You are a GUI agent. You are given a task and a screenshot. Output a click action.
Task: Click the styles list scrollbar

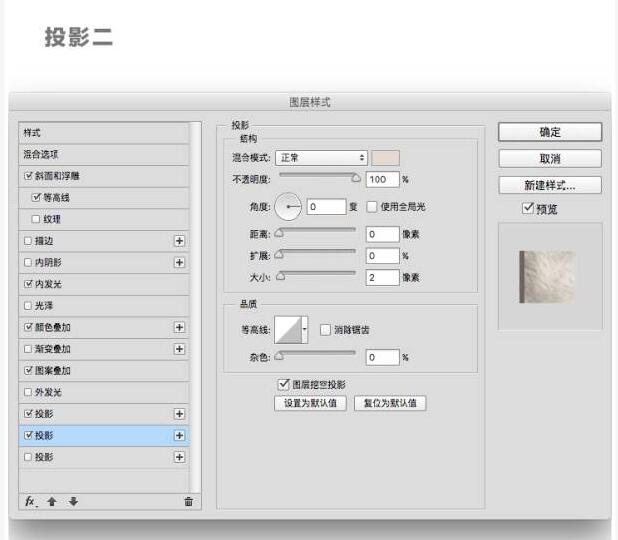point(195,307)
